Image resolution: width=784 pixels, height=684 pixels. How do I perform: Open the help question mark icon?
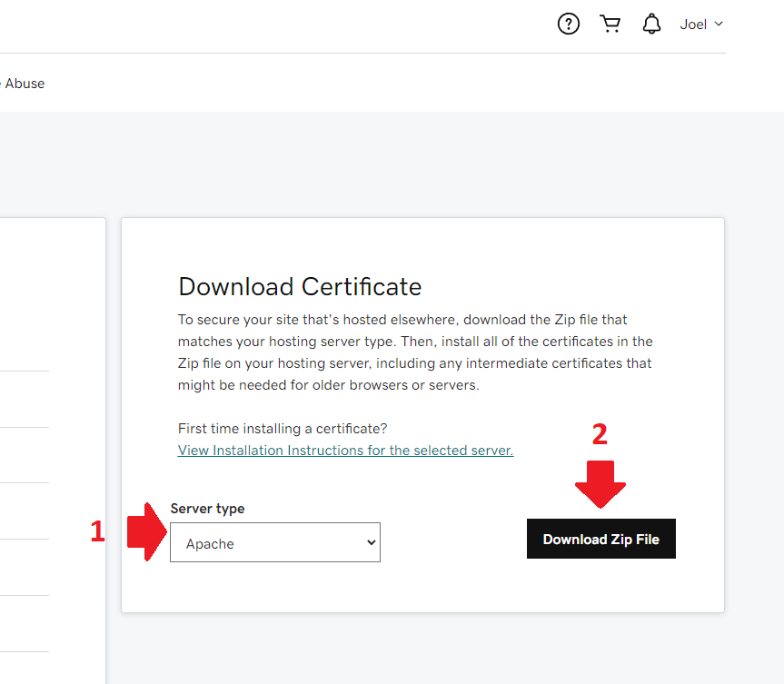tap(569, 25)
